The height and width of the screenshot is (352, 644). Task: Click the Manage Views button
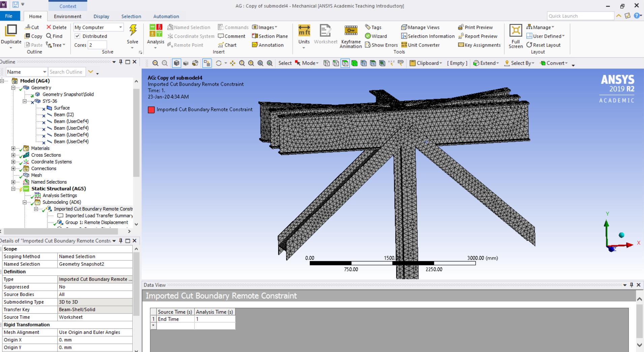pyautogui.click(x=420, y=27)
